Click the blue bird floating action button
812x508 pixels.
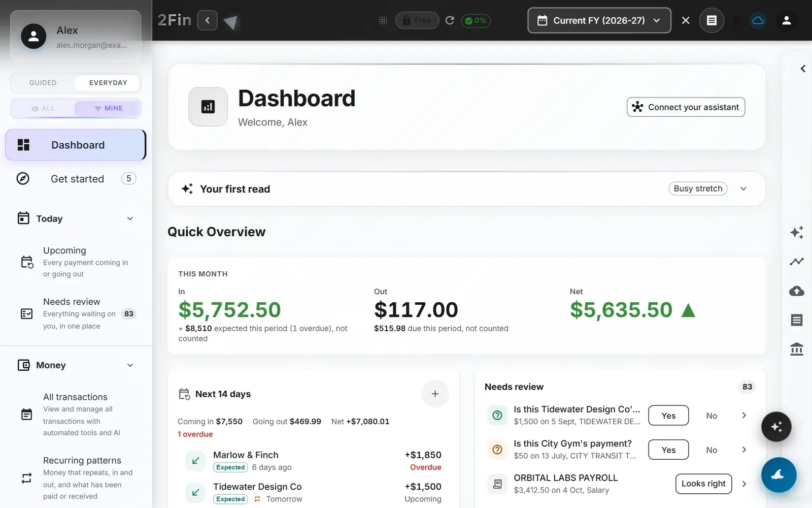pyautogui.click(x=779, y=475)
